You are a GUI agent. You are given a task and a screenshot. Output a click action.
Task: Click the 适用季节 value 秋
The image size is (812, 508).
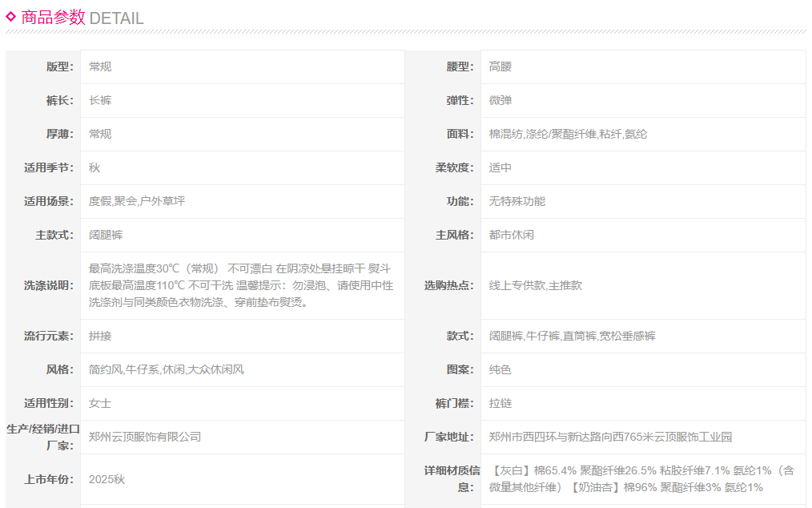pyautogui.click(x=94, y=167)
